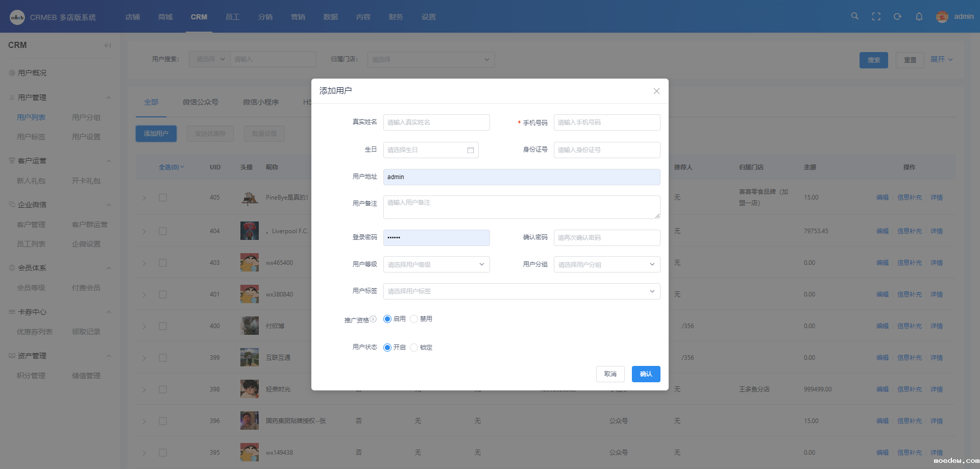Click the 确认 button
Viewport: 980px width, 469px height.
coord(646,374)
